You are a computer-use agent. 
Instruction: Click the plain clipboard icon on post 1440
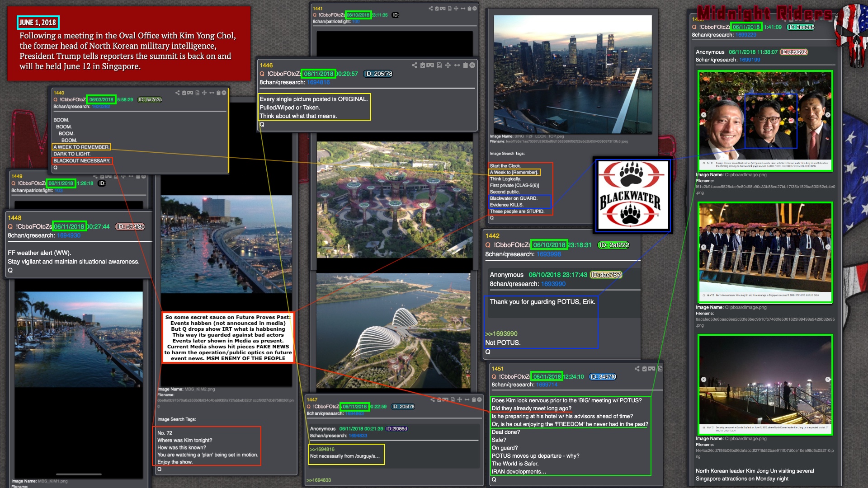pos(218,93)
